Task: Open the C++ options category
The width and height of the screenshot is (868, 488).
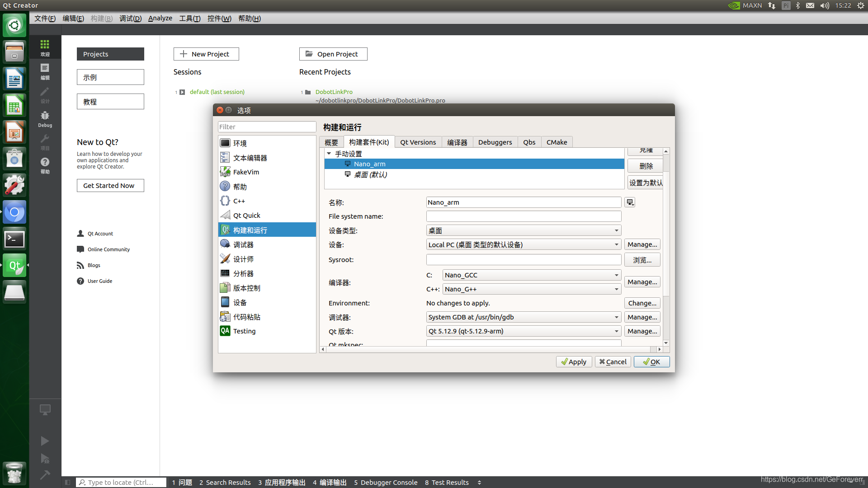Action: 267,201
